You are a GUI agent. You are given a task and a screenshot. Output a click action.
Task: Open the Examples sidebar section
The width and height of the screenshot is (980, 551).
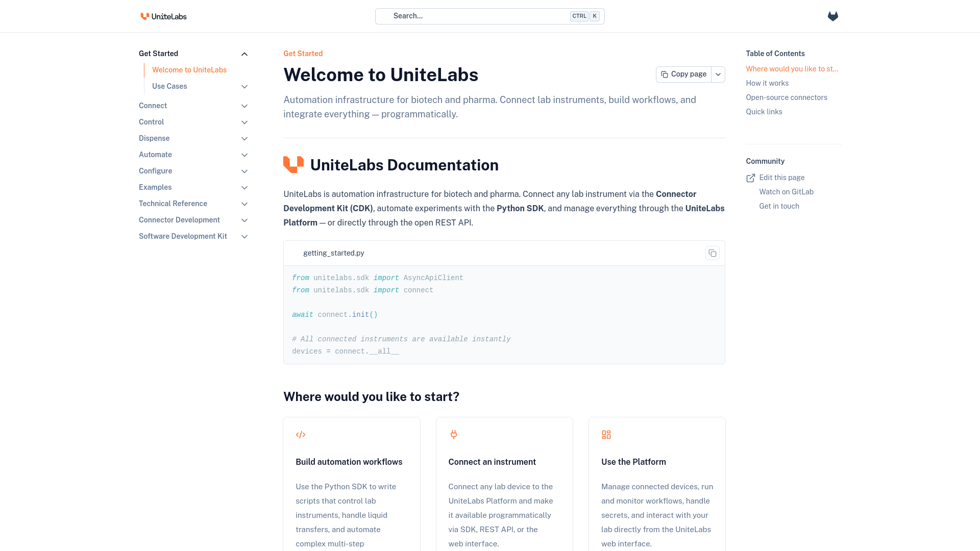[155, 187]
